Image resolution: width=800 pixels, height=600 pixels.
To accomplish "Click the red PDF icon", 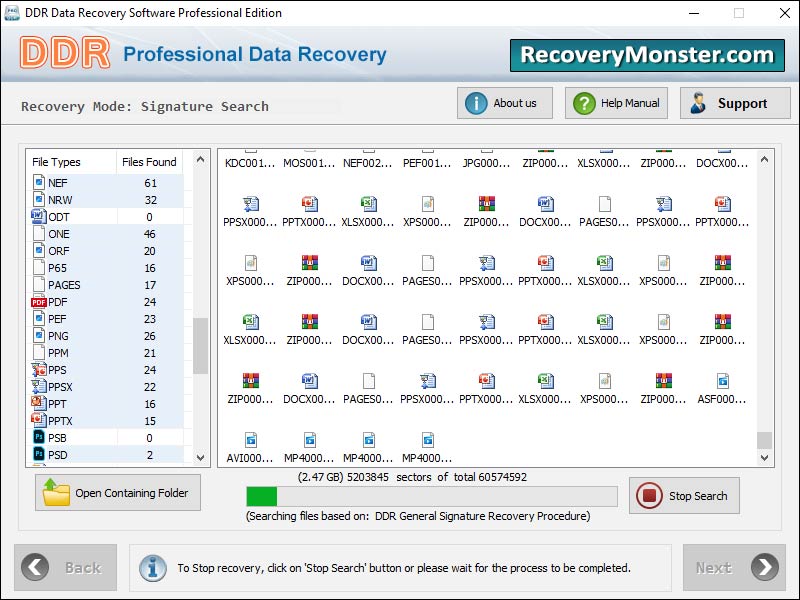I will tap(39, 302).
